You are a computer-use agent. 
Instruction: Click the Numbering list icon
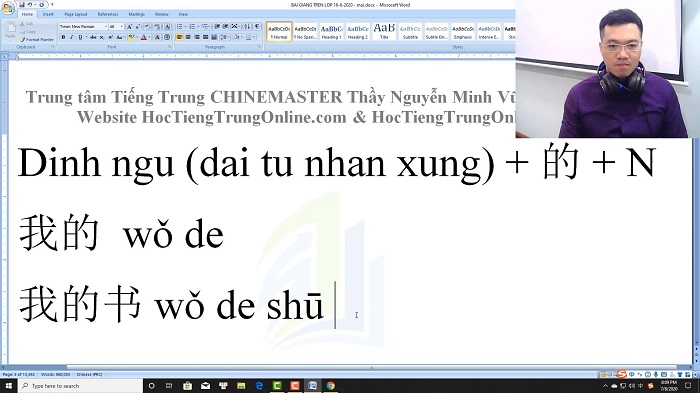[x=192, y=26]
